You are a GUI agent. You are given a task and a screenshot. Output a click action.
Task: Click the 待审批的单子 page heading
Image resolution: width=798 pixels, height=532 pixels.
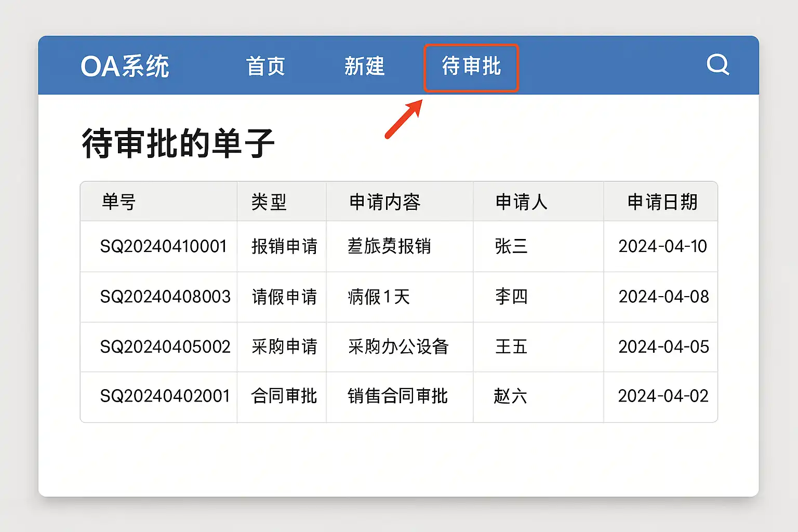tap(178, 143)
